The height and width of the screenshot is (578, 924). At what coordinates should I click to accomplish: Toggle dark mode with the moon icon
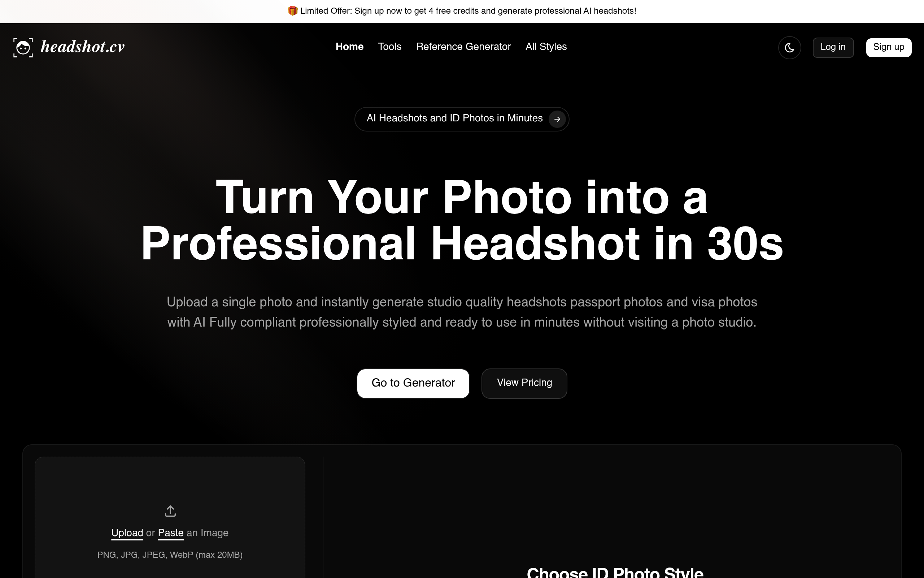coord(789,47)
